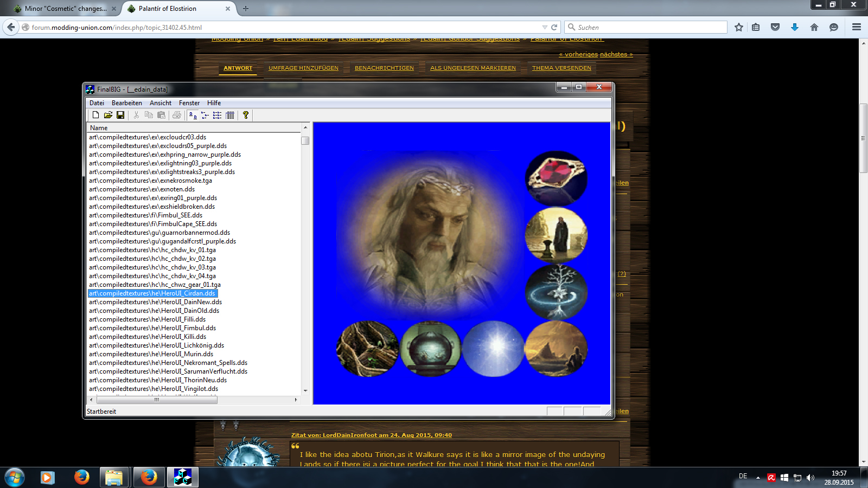This screenshot has width=868, height=488.
Task: Click the THEMA VERSENDEN link
Action: (561, 68)
